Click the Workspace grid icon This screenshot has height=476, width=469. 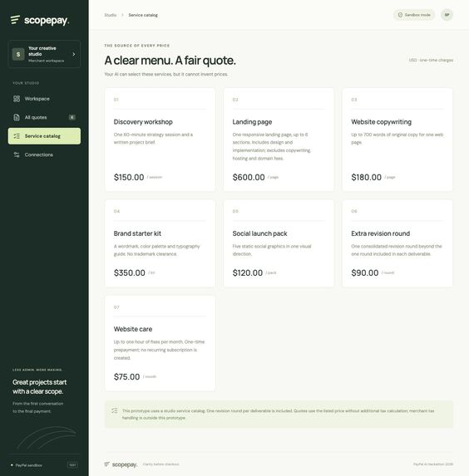[x=17, y=99]
